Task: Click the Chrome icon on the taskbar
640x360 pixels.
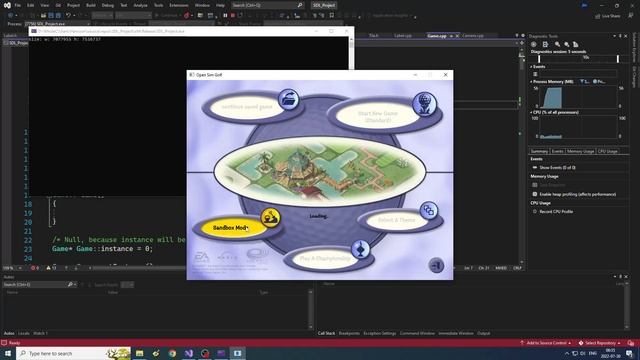Action: coord(172,353)
